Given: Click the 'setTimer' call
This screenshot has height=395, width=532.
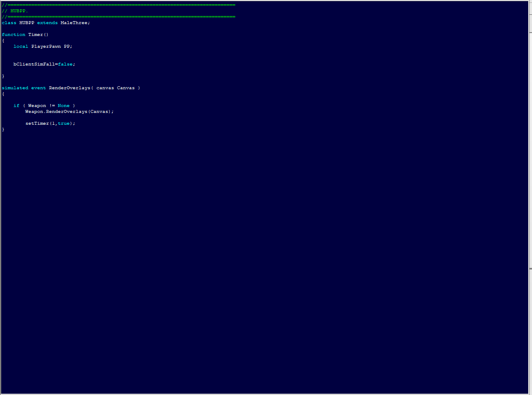Looking at the screenshot, I should [37, 123].
